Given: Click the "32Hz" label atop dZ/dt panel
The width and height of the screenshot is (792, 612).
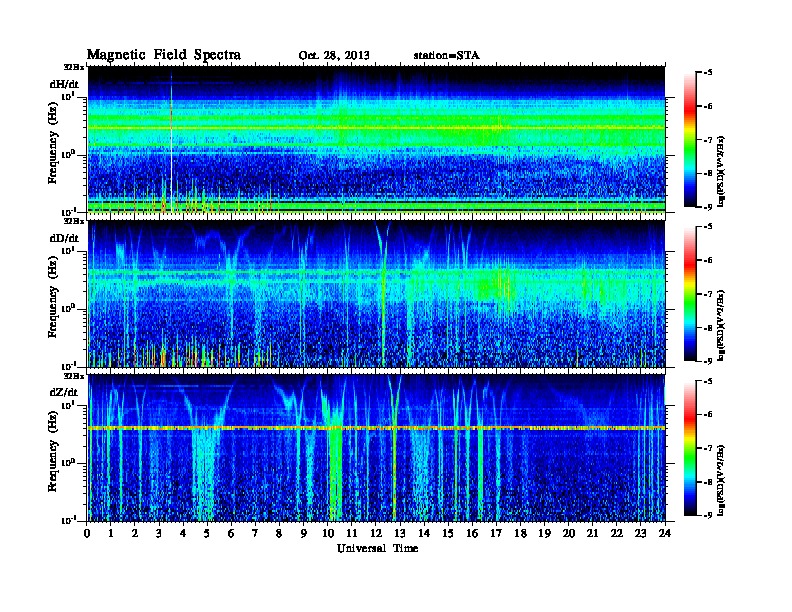Looking at the screenshot, I should 74,376.
